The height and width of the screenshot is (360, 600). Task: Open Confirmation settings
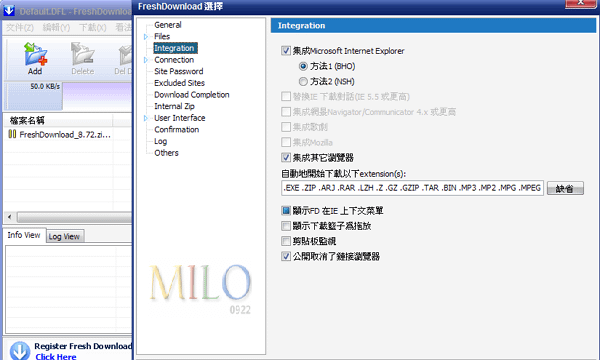pos(176,130)
